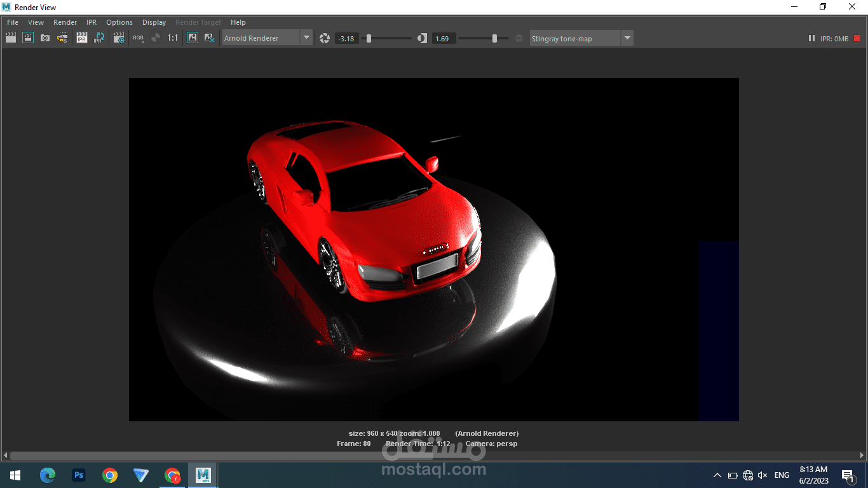The width and height of the screenshot is (868, 488).
Task: Click the Snapshot camera icon
Action: coord(45,38)
